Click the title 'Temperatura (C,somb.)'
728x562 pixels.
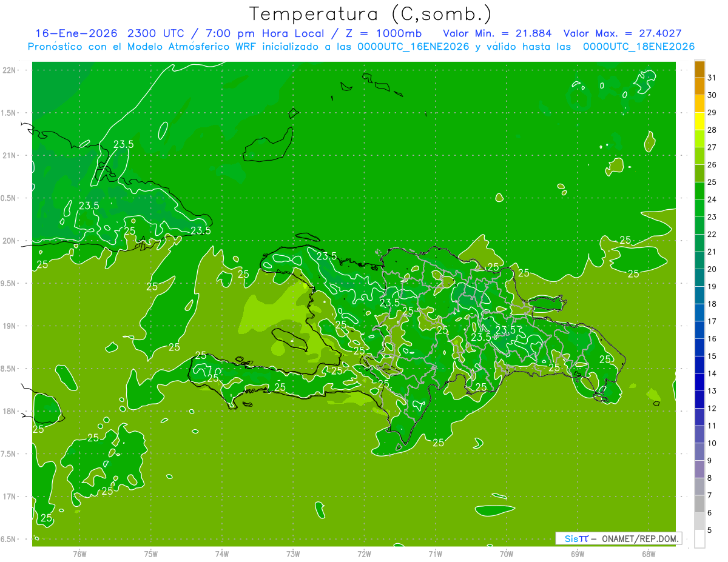pos(371,15)
